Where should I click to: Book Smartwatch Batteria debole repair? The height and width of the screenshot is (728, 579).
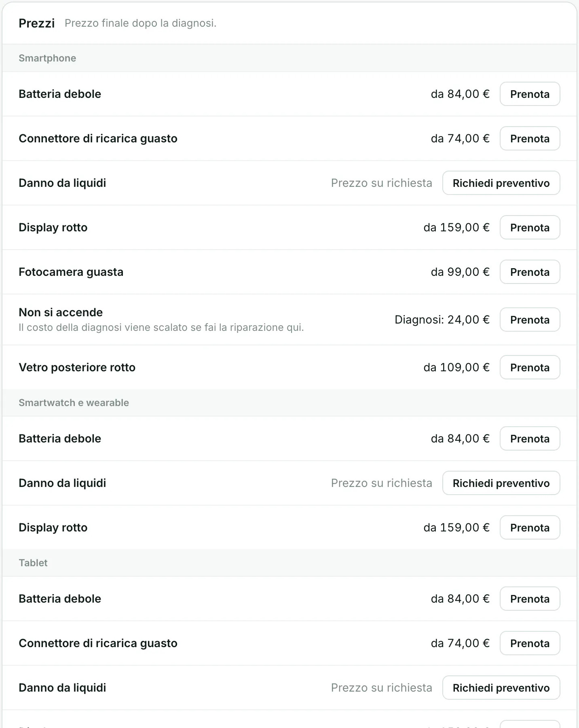pos(530,438)
